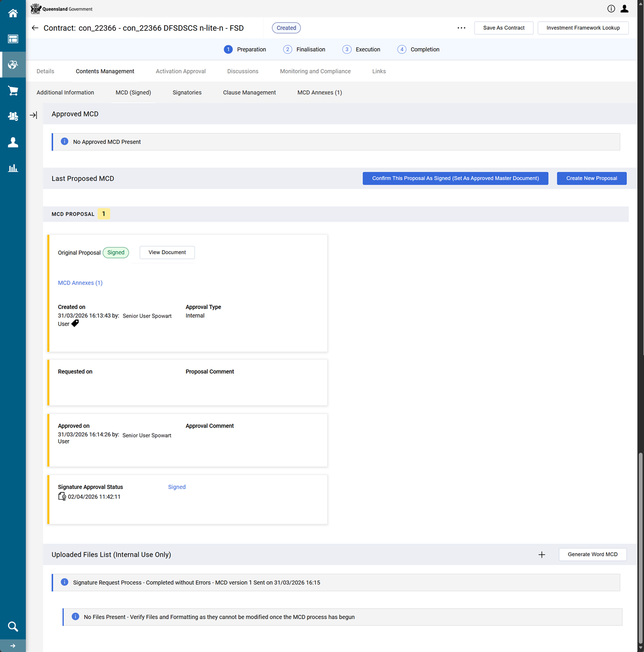Collapse the panel using arrow-to-bar icon
Image resolution: width=644 pixels, height=652 pixels.
tap(33, 115)
